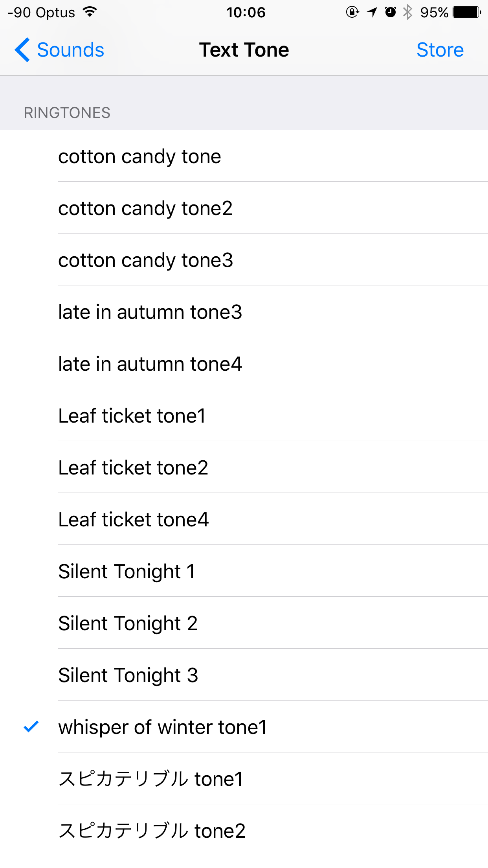Choose late in autumn tone3
This screenshot has width=488, height=868.
[244, 311]
